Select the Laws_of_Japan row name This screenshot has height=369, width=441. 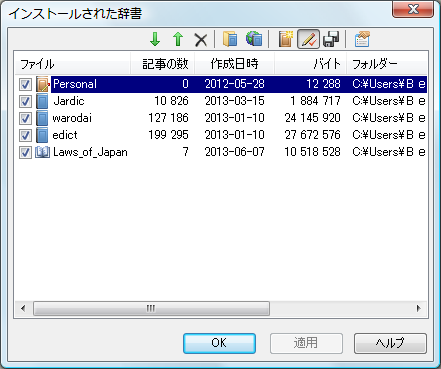click(90, 152)
